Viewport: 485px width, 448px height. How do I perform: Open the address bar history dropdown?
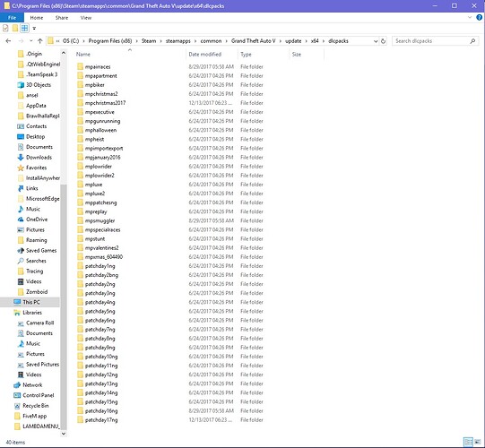(376, 41)
